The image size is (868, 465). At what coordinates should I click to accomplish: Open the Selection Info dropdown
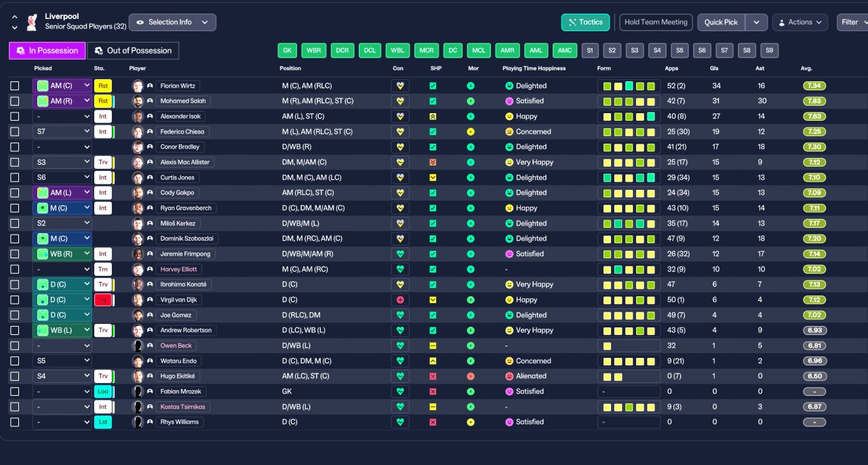172,22
